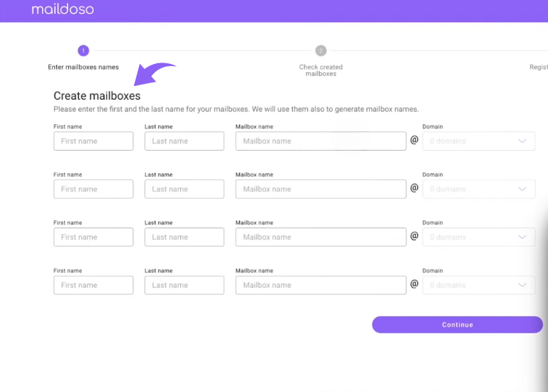Click the third row Last name field

coord(184,237)
